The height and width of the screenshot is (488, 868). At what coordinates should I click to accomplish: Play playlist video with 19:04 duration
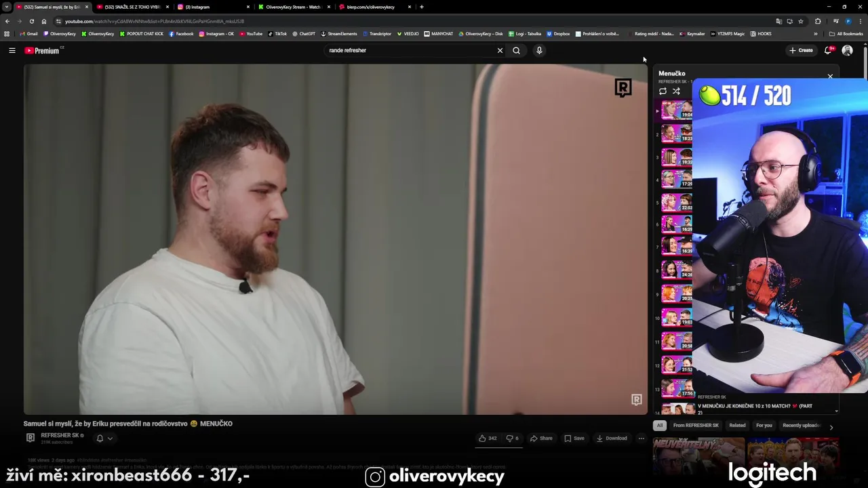point(677,110)
